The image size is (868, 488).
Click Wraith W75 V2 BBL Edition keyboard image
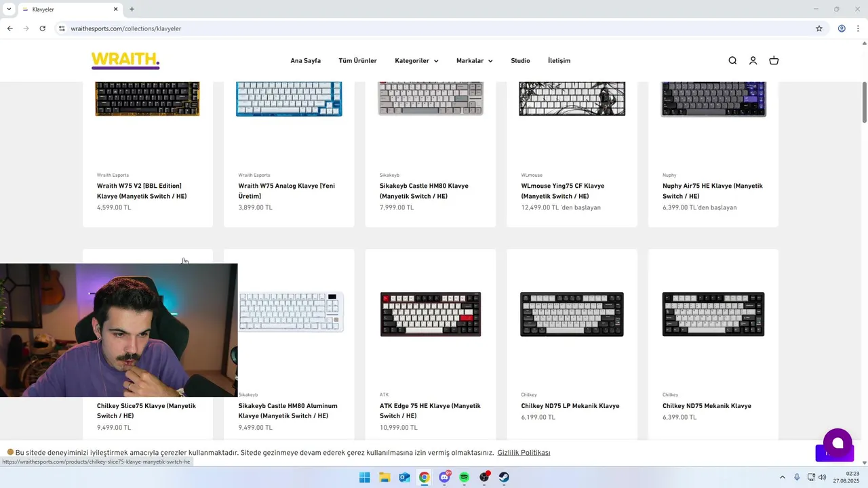coord(147,99)
